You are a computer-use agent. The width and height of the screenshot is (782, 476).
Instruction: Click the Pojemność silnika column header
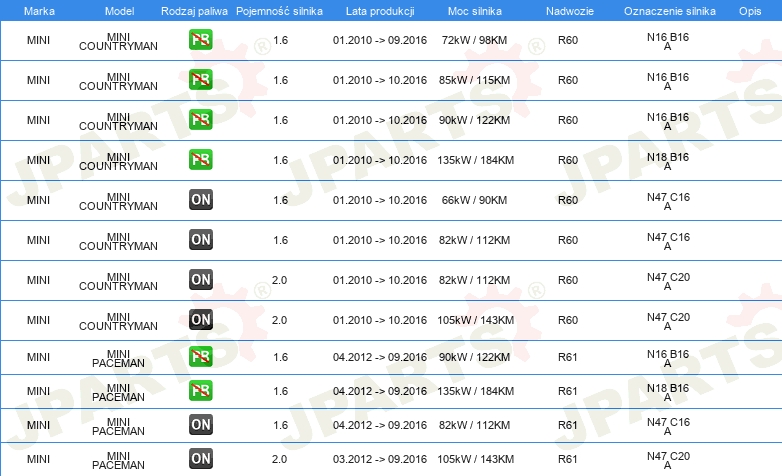coord(279,11)
